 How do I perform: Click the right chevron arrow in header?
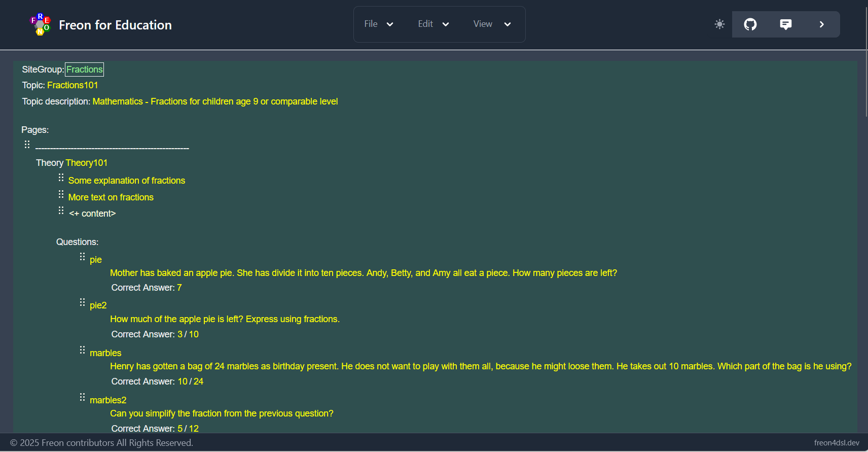[821, 24]
